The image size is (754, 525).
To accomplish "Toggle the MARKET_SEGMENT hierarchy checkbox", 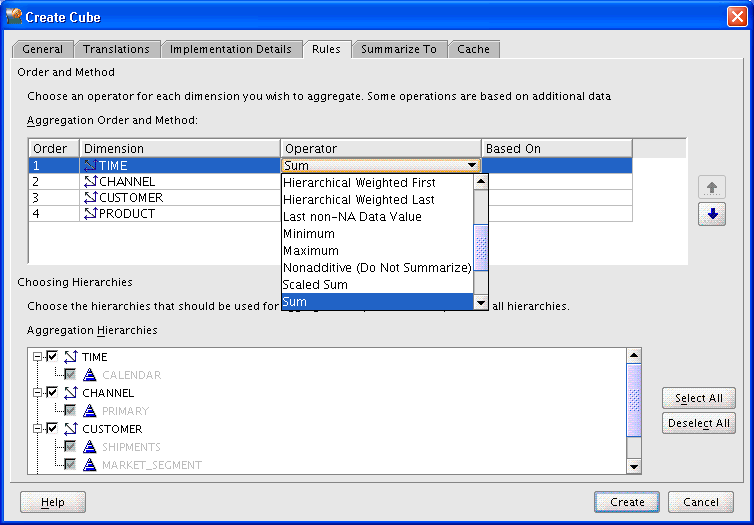I will (x=70, y=464).
